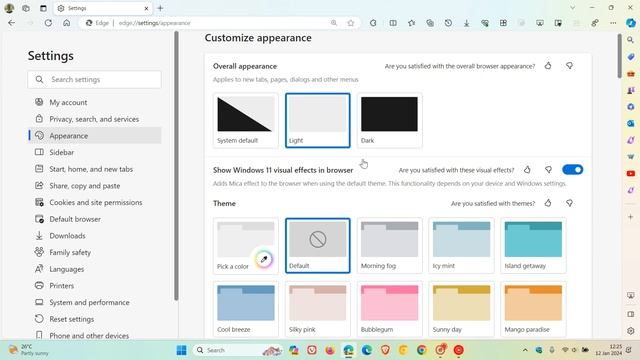Apply the Silky pink theme
The height and width of the screenshot is (360, 640).
[x=318, y=309]
